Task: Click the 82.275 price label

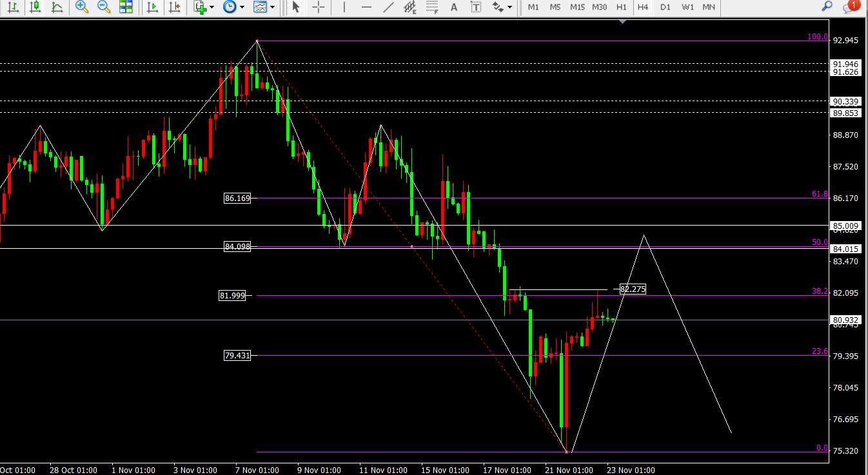Action: coord(633,289)
